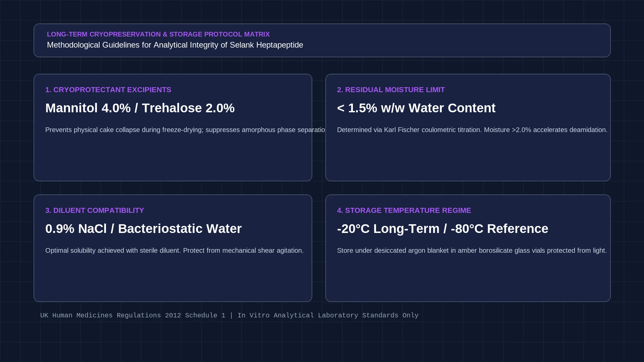Select the -20°C Long-Term / -80°C Reference heading
The height and width of the screenshot is (362, 644).
tap(443, 229)
